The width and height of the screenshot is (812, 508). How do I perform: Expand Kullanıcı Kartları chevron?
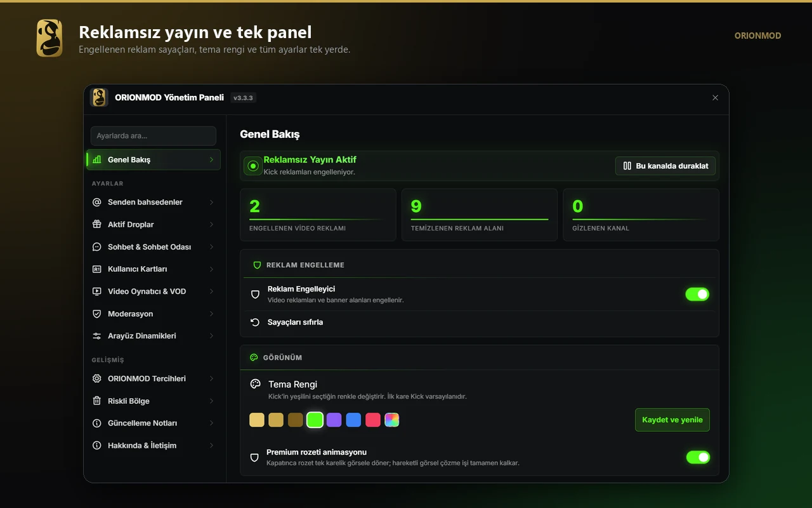pos(211,269)
